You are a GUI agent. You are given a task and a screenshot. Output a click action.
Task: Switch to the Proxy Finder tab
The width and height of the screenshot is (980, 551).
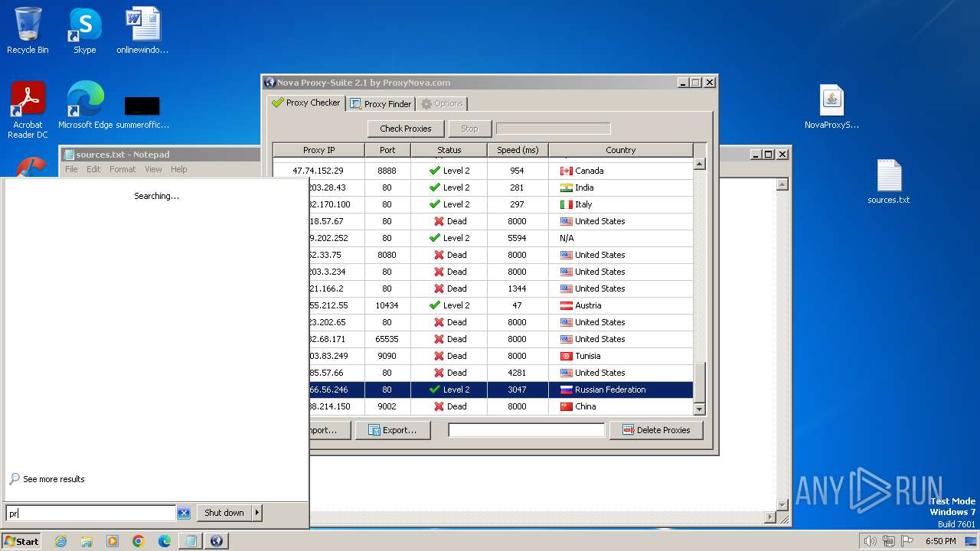(381, 103)
